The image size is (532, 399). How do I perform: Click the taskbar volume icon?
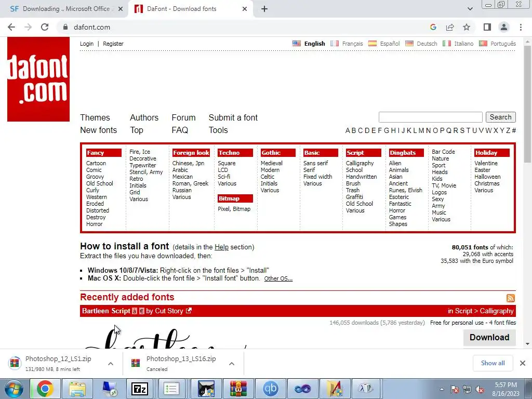pos(480,389)
